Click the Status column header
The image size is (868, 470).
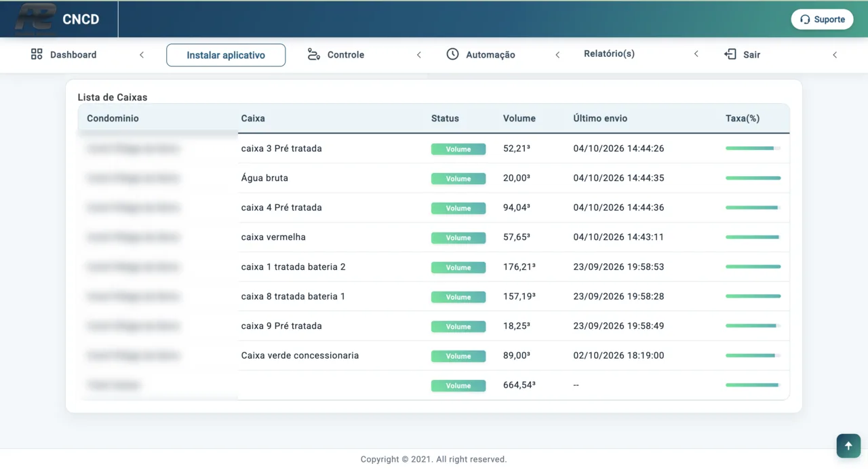445,118
